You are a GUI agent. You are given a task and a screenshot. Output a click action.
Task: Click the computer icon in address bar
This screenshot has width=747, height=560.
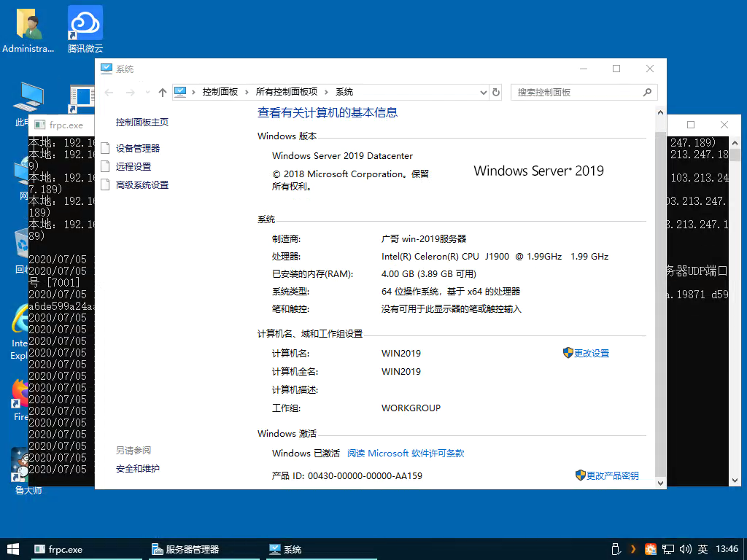(180, 92)
